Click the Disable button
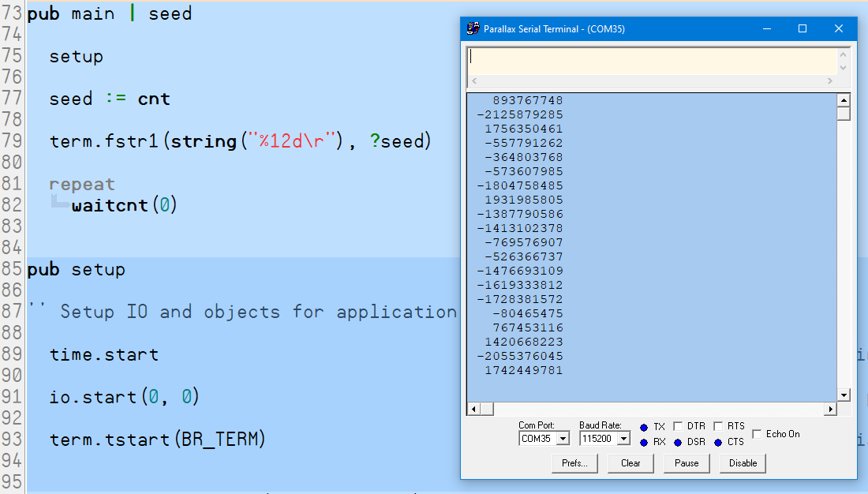Screen dimensions: 868x494 click(743, 463)
